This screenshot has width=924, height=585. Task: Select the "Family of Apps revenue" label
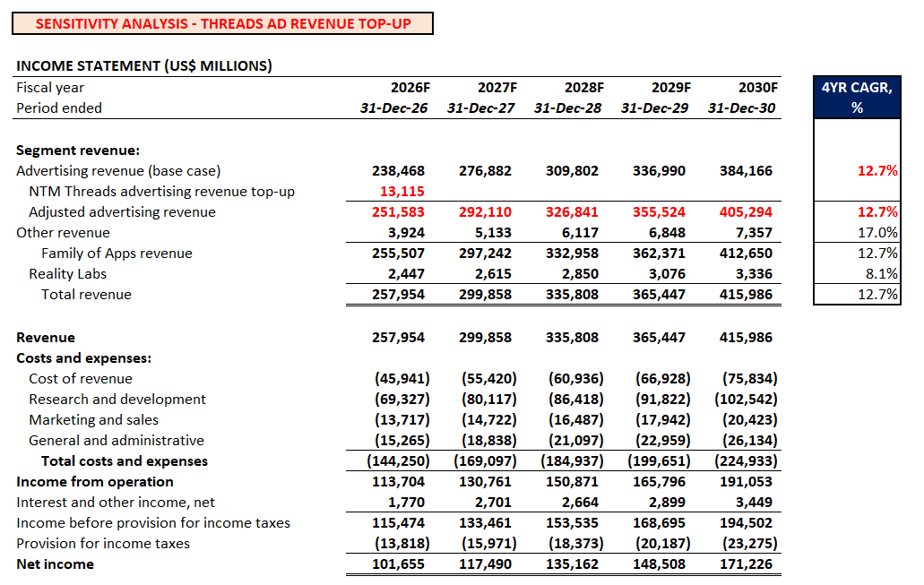coord(117,254)
